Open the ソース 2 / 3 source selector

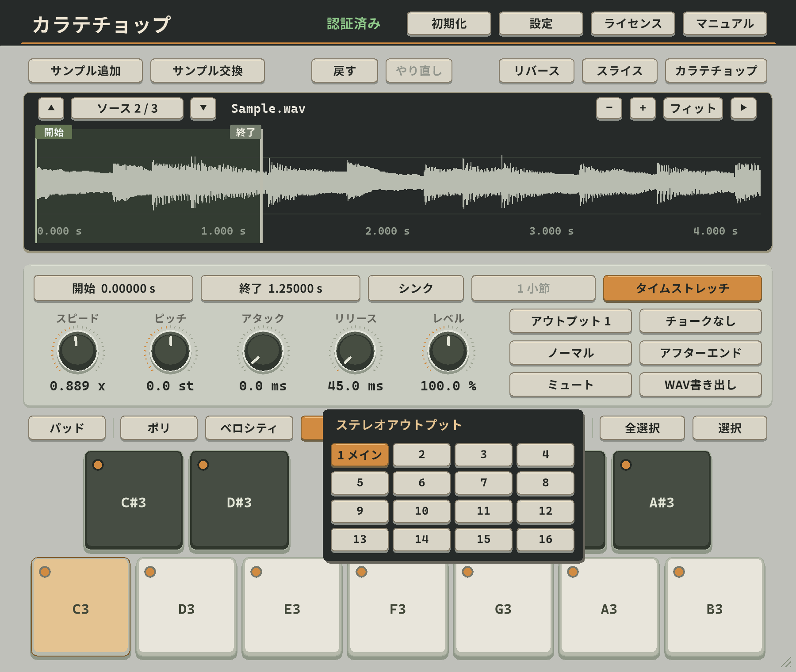pos(127,108)
